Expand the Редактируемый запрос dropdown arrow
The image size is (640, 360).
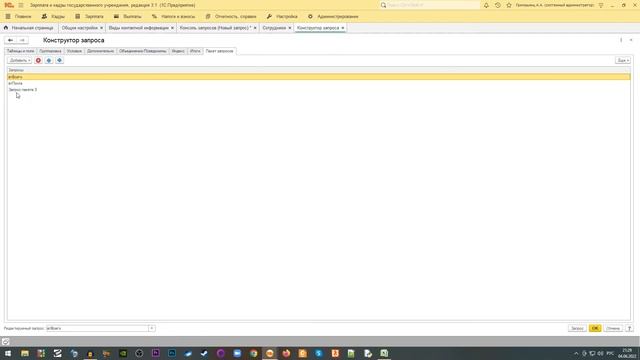tap(151, 328)
